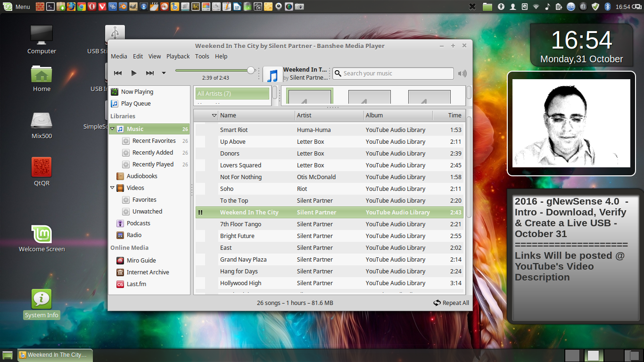This screenshot has width=644, height=362.
Task: Open the Internet Archive source
Action: click(149, 272)
